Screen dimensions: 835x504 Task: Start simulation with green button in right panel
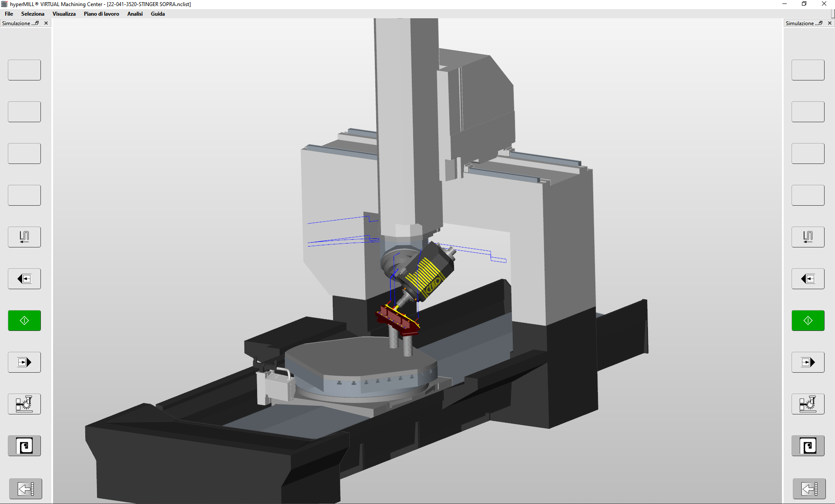pyautogui.click(x=808, y=320)
